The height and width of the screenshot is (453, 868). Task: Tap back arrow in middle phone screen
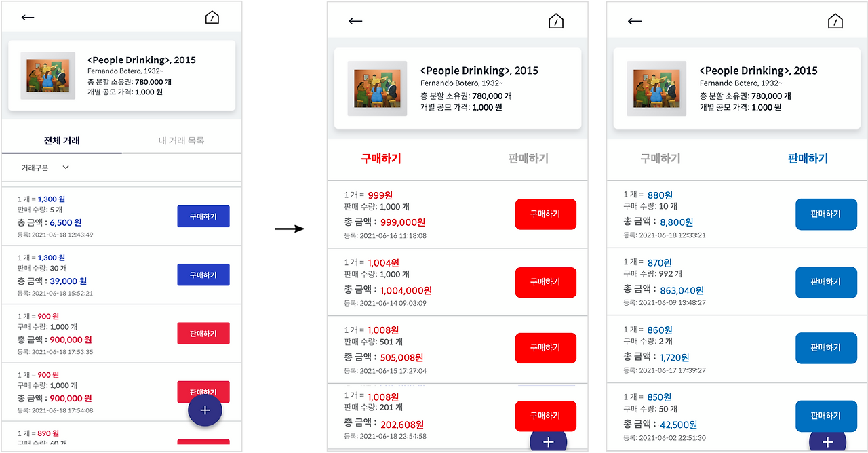coord(355,21)
